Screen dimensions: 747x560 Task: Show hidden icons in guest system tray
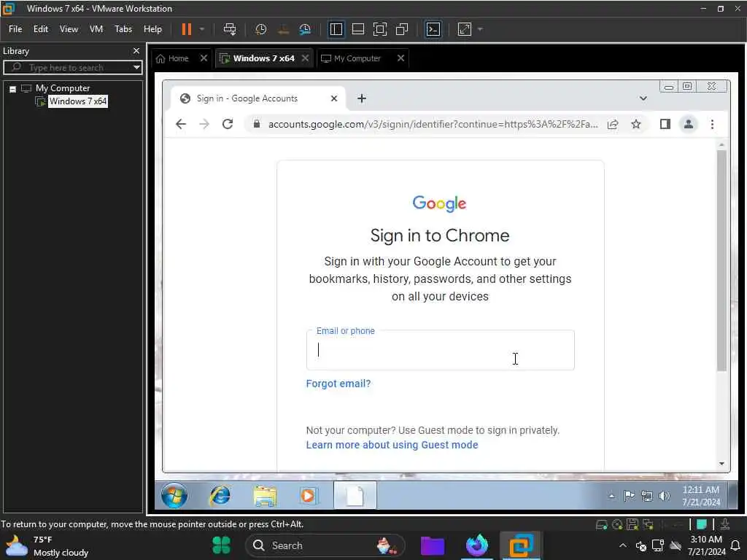coord(612,496)
